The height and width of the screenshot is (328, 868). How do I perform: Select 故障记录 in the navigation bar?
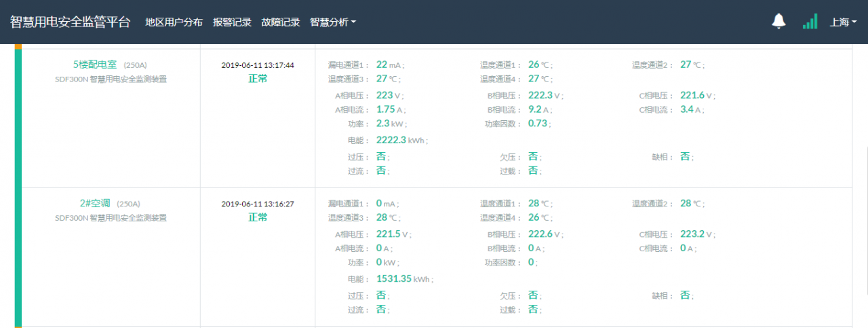280,22
